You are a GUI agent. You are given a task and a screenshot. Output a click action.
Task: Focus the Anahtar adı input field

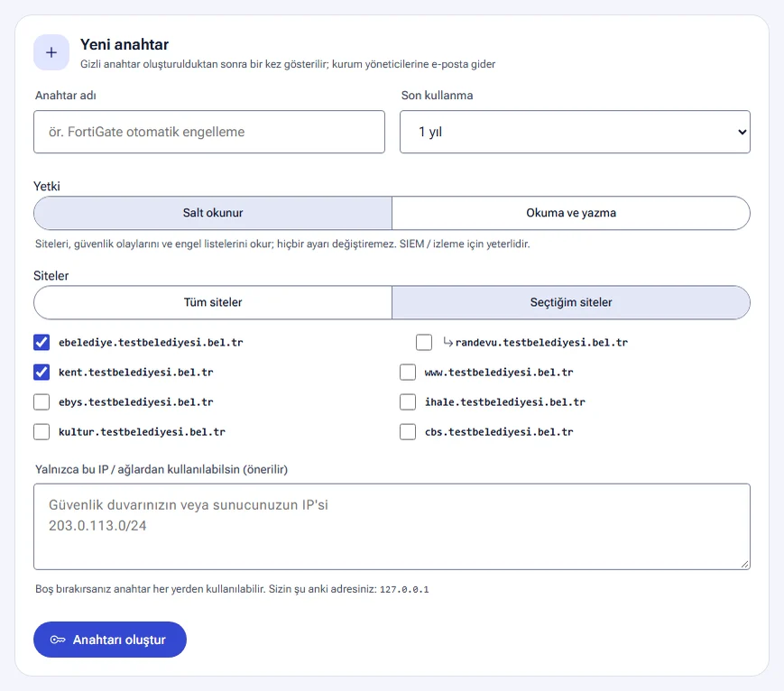point(209,132)
